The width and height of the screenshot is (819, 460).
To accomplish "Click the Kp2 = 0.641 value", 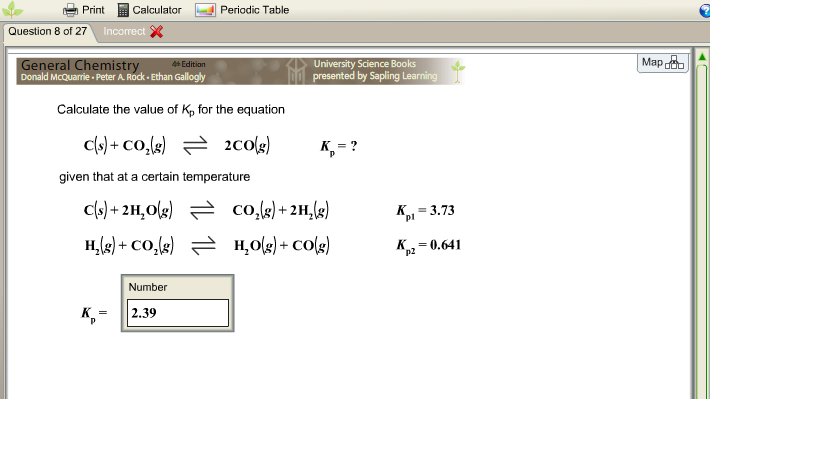I will click(x=428, y=245).
